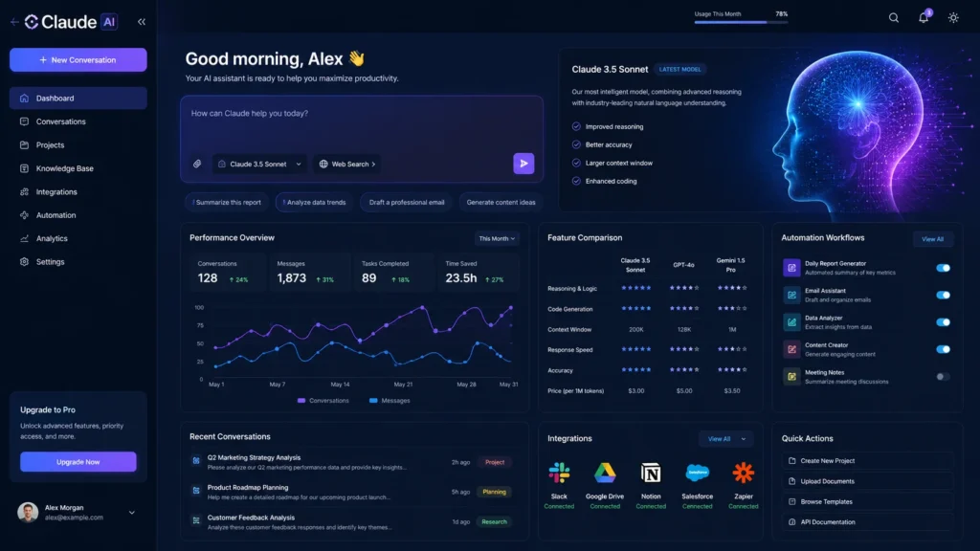980x551 pixels.
Task: Click the Meeting Notes workflow icon
Action: pos(791,377)
